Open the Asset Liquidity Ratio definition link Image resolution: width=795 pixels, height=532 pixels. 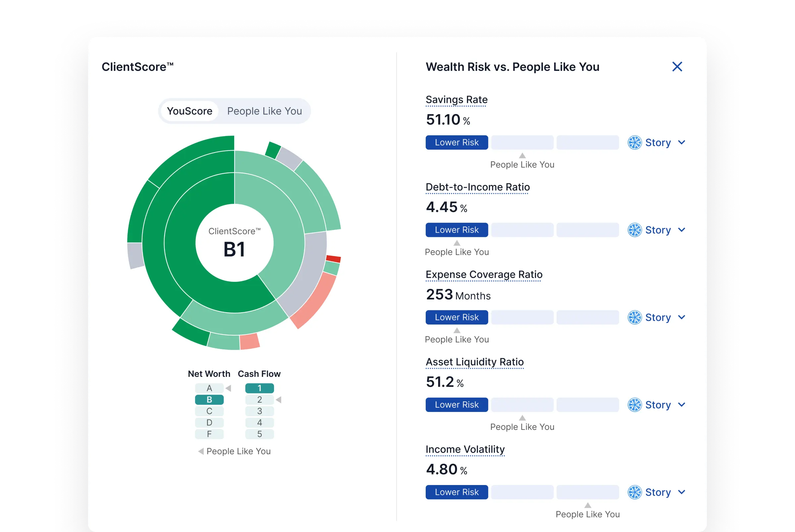click(475, 362)
